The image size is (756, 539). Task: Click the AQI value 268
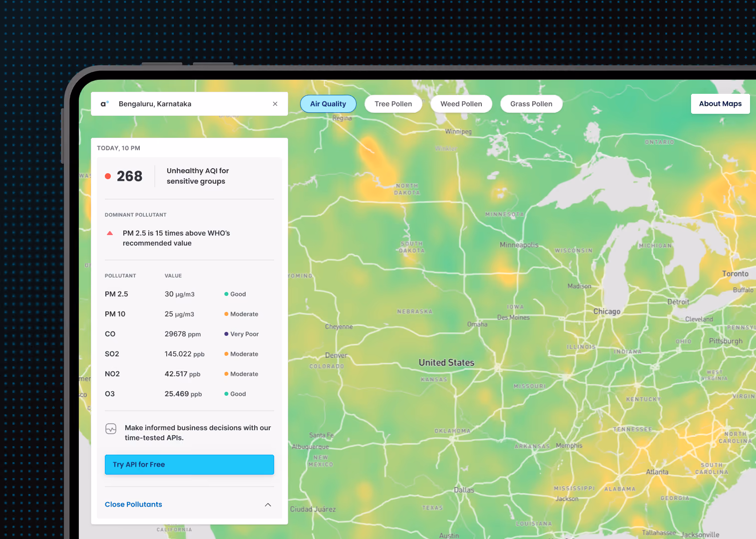click(x=129, y=176)
